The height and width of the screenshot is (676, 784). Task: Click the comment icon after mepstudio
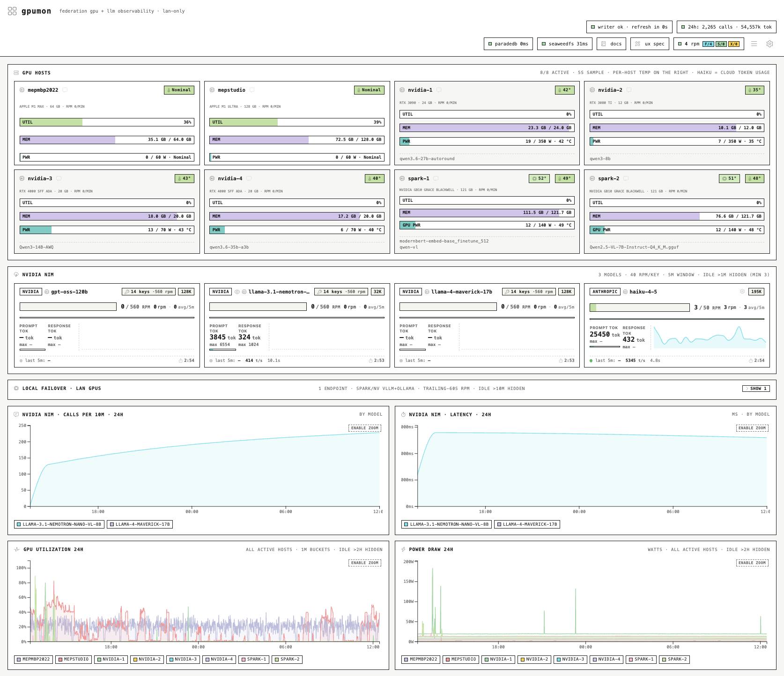pos(252,90)
